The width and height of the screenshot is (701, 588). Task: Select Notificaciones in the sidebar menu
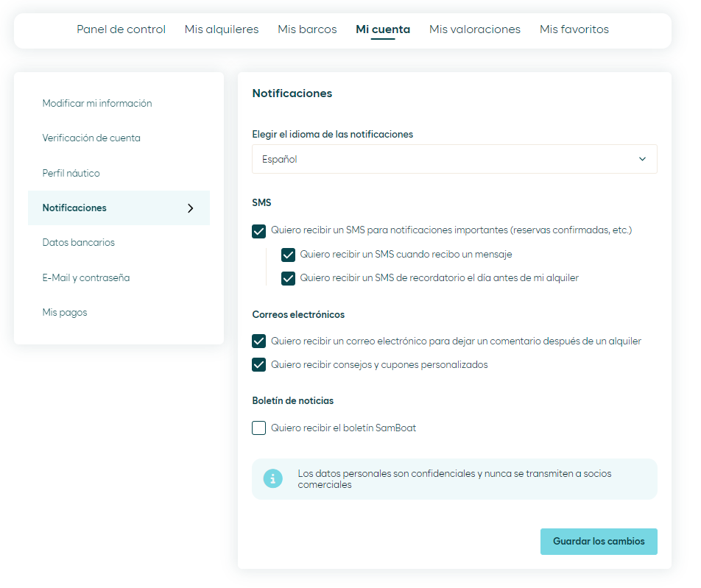(x=119, y=208)
